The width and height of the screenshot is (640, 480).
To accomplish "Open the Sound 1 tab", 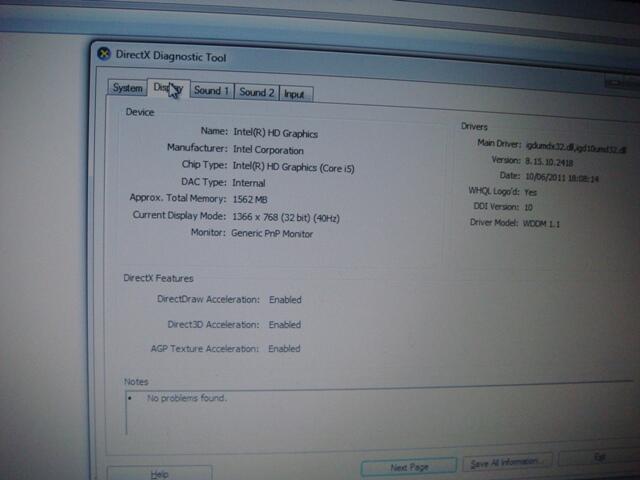I will click(x=212, y=90).
